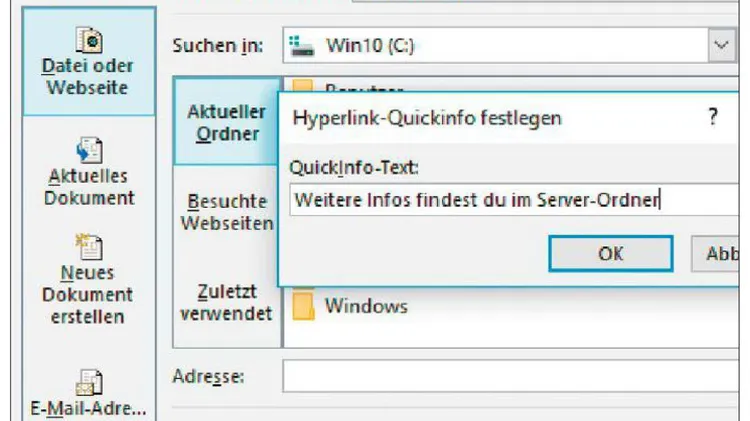Image resolution: width=750 pixels, height=421 pixels.
Task: Choose the Aktuelles Dokument icon
Action: [x=89, y=150]
